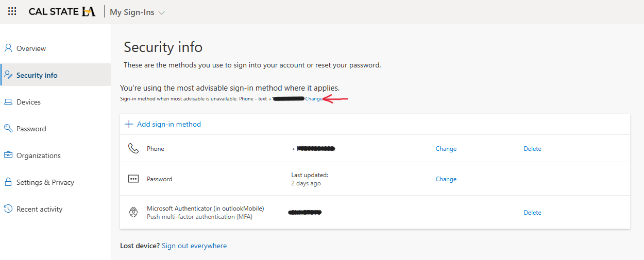This screenshot has width=644, height=260.
Task: Click the plus icon to add method
Action: (129, 124)
